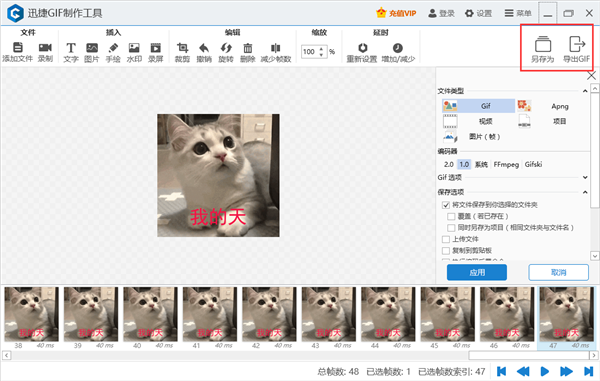Expand the Gif 选项 section
Screen dimensions: 600x381
coord(585,177)
